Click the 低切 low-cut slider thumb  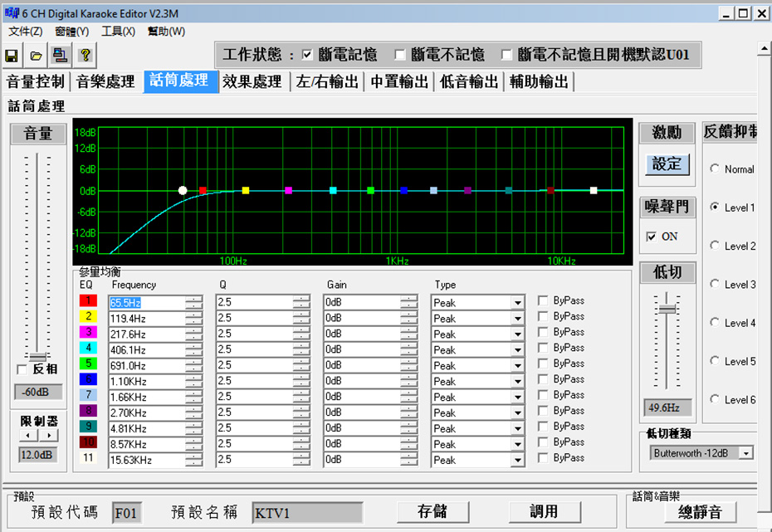[x=667, y=309]
